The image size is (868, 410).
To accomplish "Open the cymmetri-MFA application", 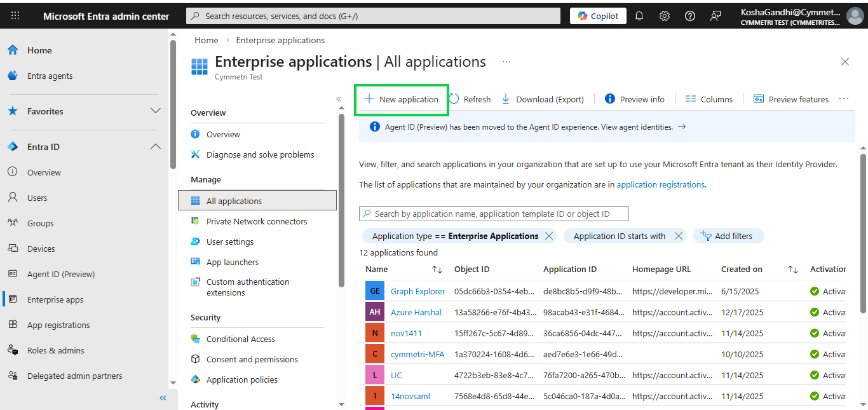I will pyautogui.click(x=417, y=354).
